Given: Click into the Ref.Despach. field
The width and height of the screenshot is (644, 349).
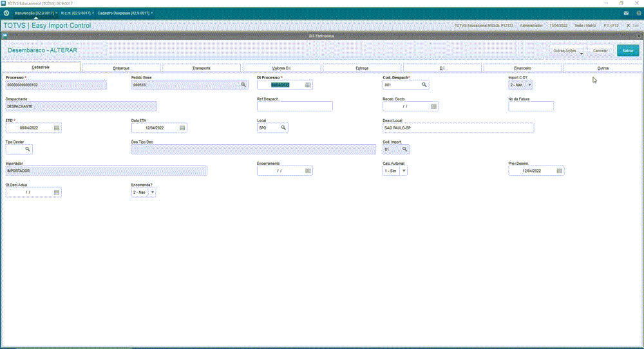Looking at the screenshot, I should [x=295, y=106].
